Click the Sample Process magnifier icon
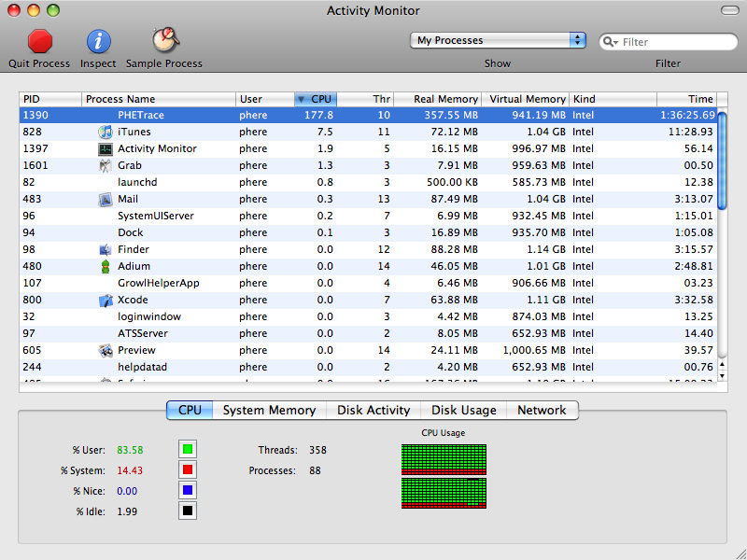747x560 pixels. [165, 40]
